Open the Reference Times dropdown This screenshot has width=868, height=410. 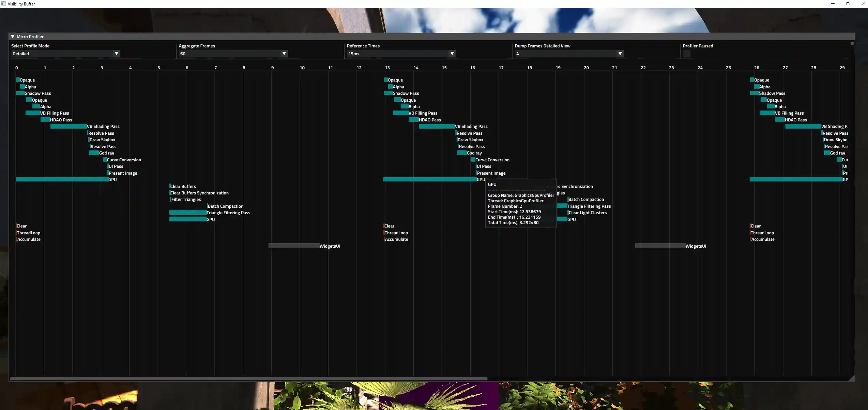point(401,54)
